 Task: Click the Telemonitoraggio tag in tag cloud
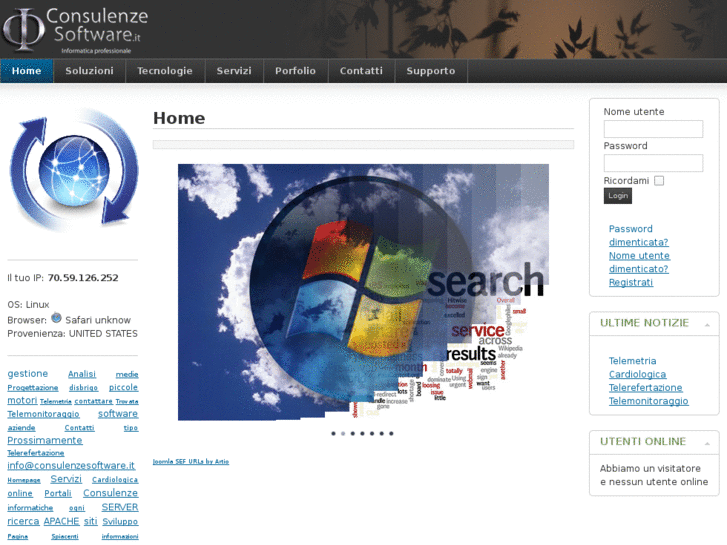point(43,414)
